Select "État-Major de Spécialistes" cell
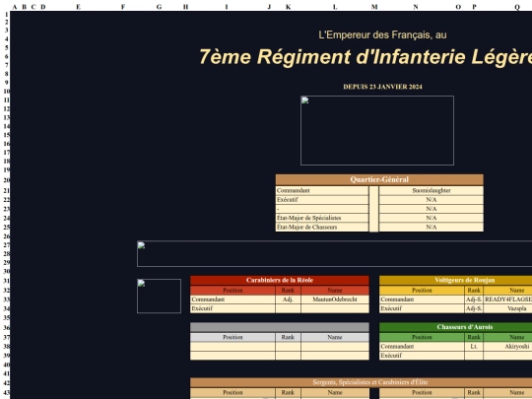532x399 pixels. (321, 218)
